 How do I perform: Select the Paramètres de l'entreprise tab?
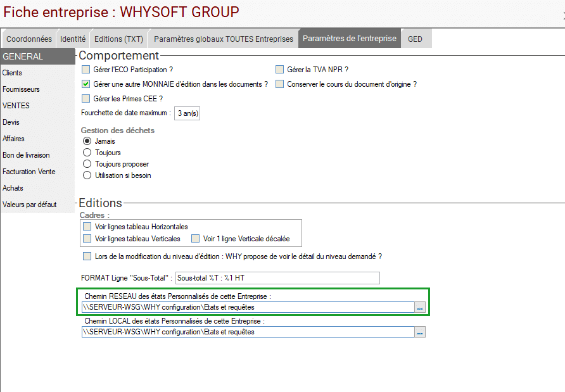point(350,38)
